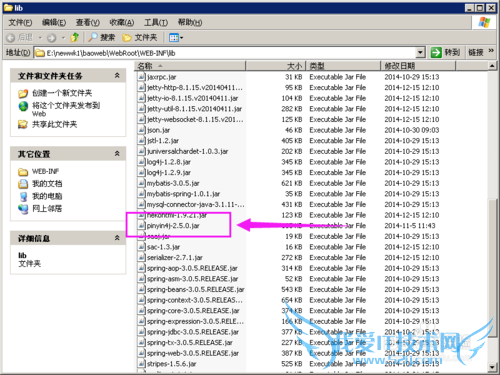Expand the address bar dropdown
The height and width of the screenshot is (375, 500).
pyautogui.click(x=420, y=53)
